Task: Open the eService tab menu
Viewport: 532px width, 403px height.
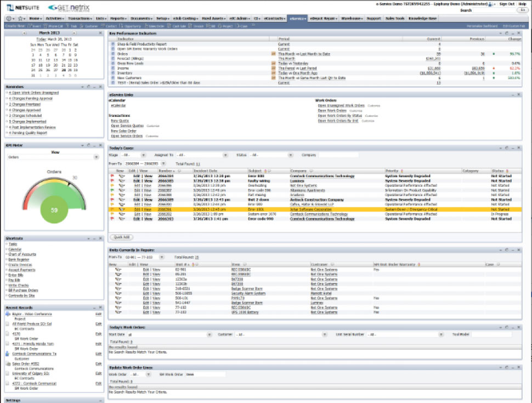Action: tap(298, 18)
